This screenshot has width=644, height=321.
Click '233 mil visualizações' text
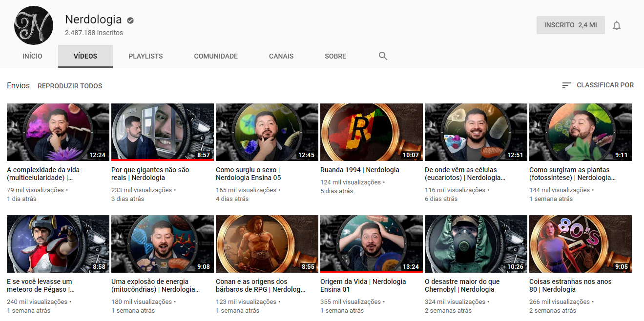(x=142, y=190)
